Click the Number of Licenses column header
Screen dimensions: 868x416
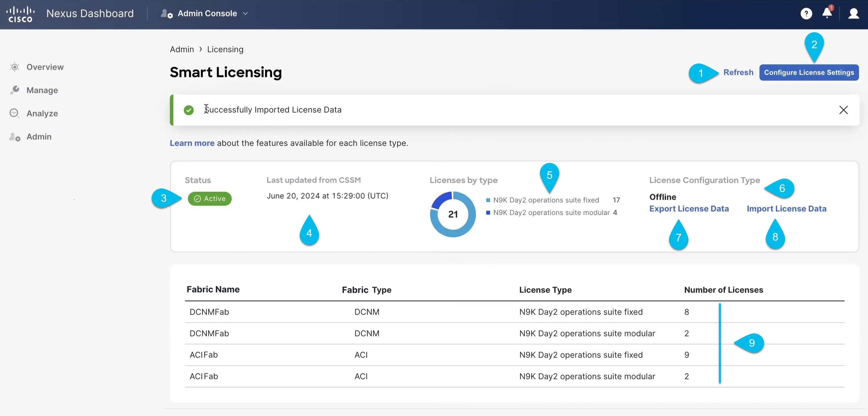coord(723,290)
